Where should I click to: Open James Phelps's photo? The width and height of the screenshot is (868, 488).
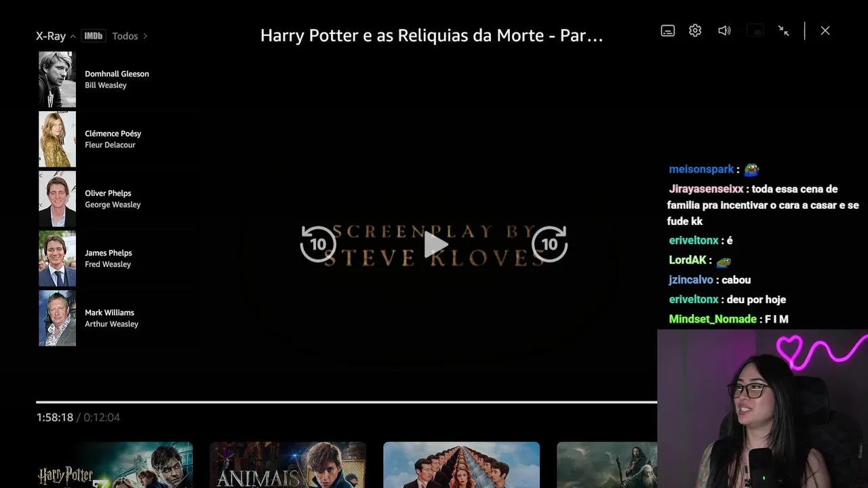point(57,258)
